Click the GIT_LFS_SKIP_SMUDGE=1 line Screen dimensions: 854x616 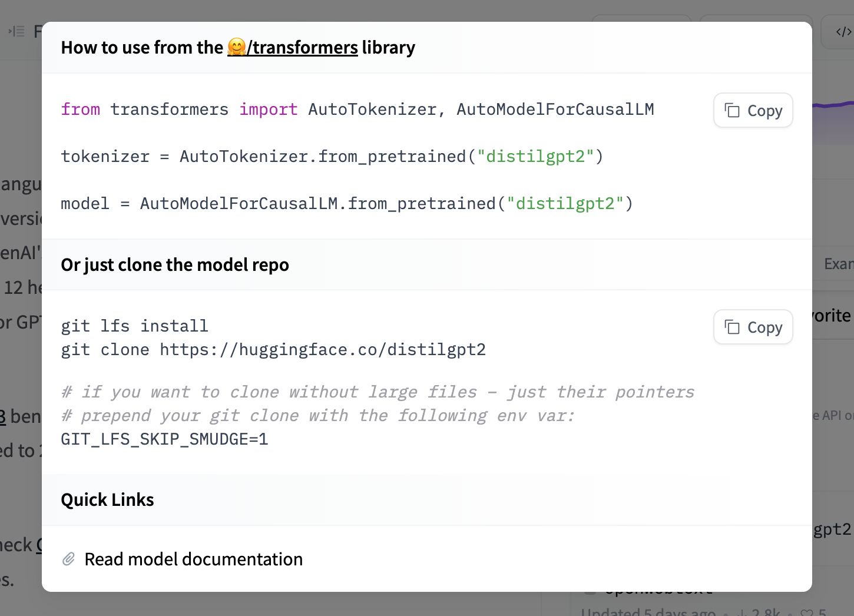[165, 439]
